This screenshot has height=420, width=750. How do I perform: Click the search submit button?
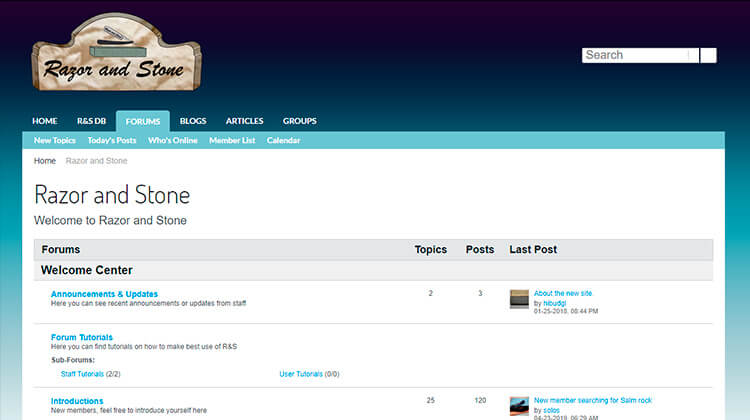(708, 55)
